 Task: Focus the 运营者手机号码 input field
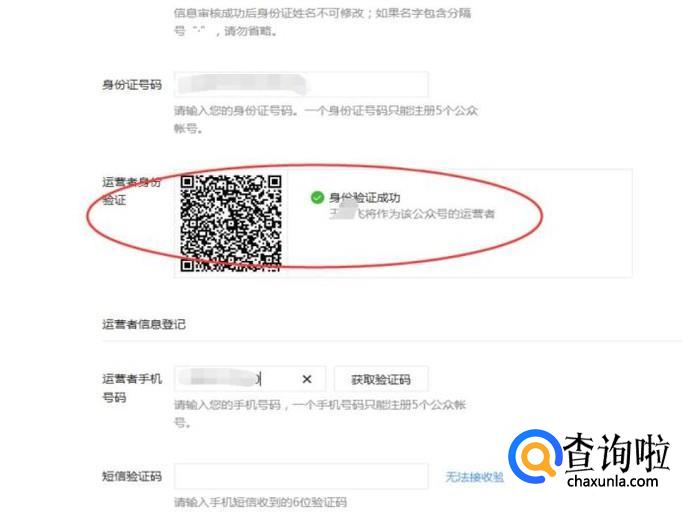coord(250,379)
